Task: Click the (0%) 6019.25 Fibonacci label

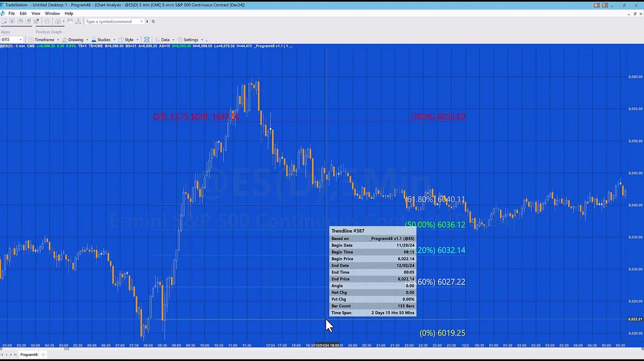Action: click(x=442, y=333)
